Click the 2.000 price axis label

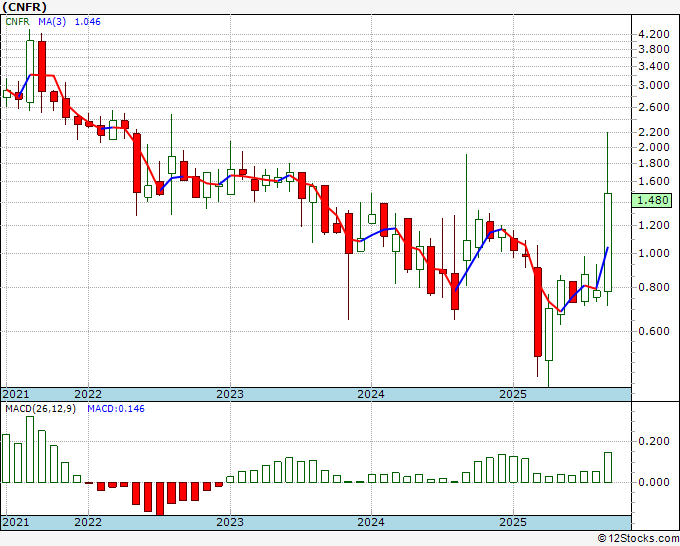(x=654, y=147)
